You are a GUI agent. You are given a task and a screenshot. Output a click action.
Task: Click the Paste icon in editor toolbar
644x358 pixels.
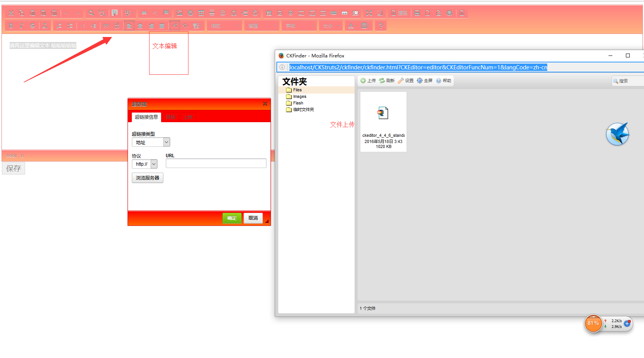click(33, 13)
